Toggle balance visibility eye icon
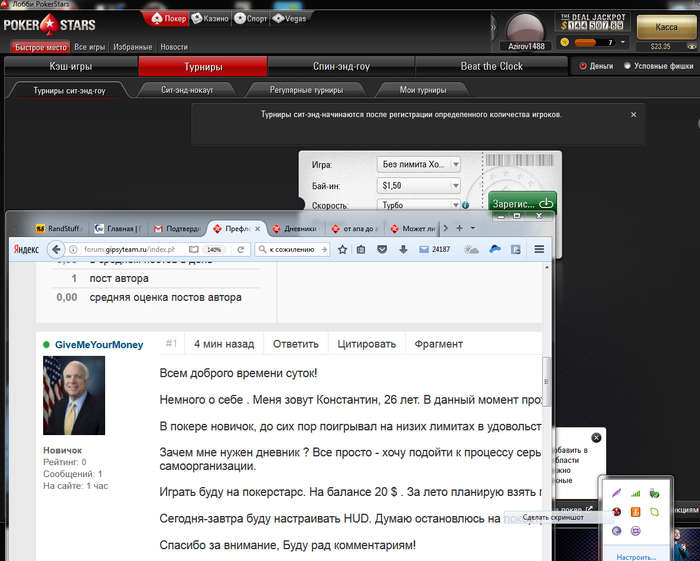Image resolution: width=700 pixels, height=561 pixels. click(691, 46)
